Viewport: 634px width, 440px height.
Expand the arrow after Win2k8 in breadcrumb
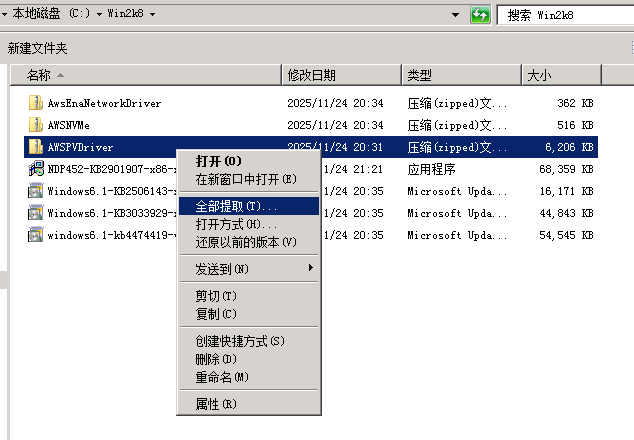(152, 14)
